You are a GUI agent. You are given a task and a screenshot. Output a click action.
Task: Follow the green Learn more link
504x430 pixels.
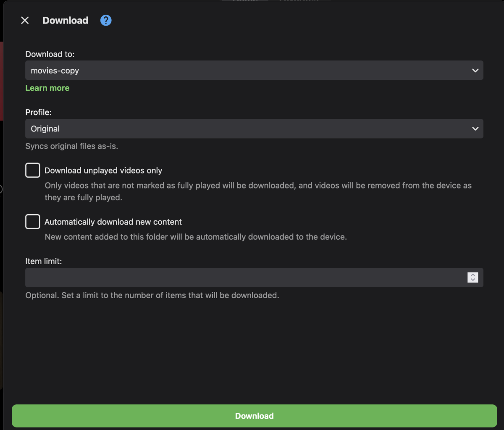[47, 88]
